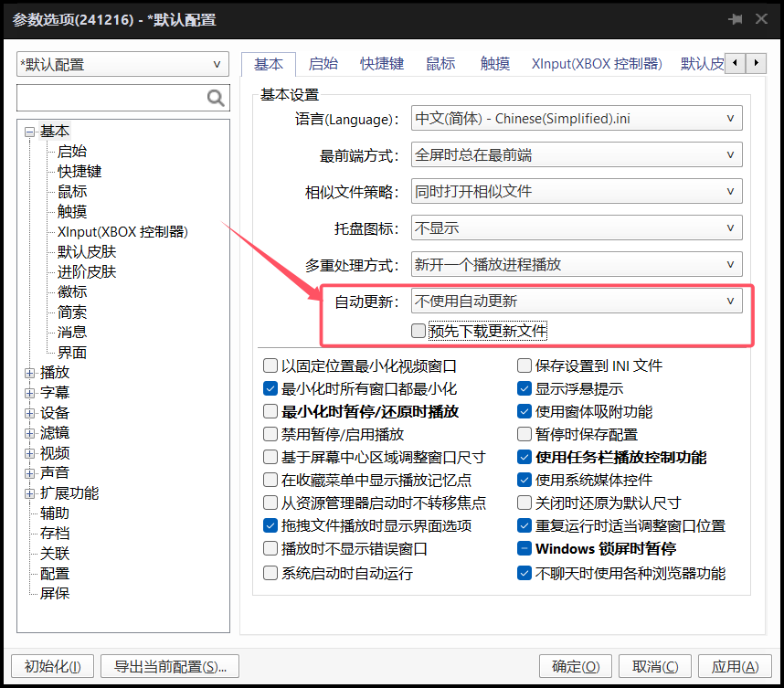Screen dimensions: 784x688
Task: Open the 相似文件策略 dropdown
Action: pyautogui.click(x=577, y=192)
